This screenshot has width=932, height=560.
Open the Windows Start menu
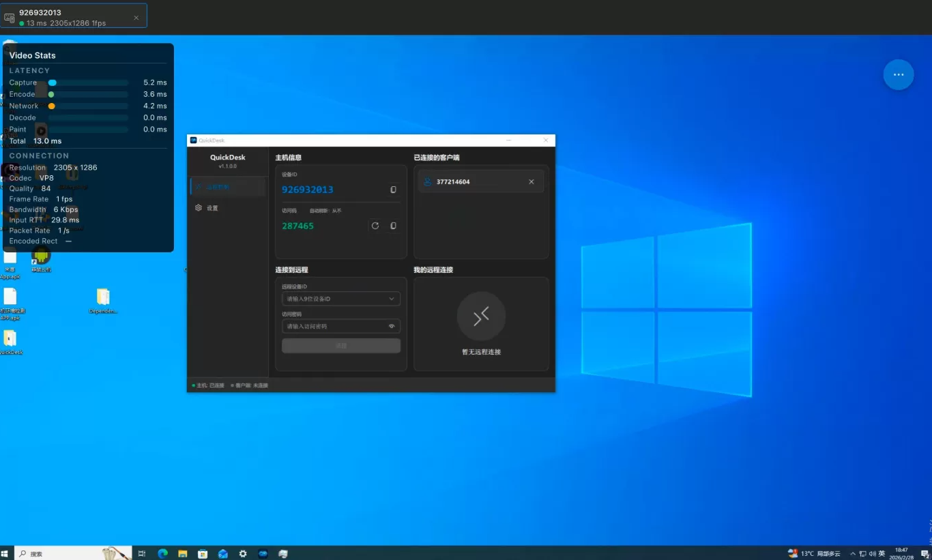[x=5, y=554]
